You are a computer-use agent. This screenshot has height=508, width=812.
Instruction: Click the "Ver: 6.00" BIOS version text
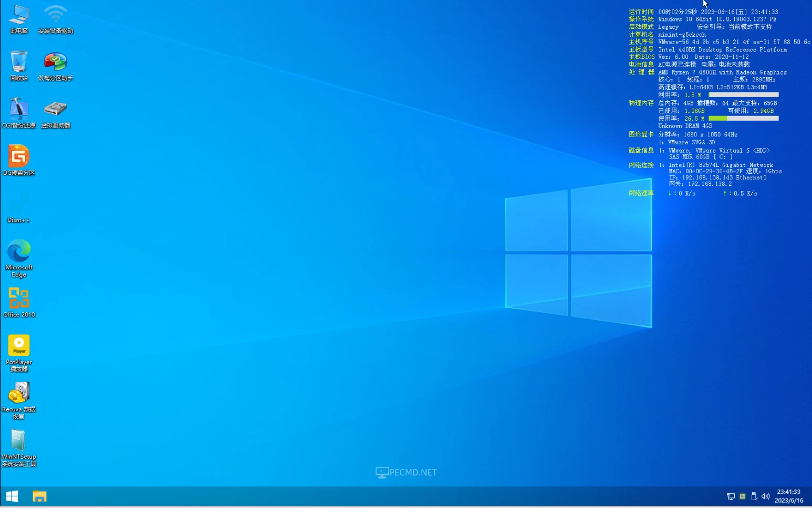pyautogui.click(x=673, y=57)
